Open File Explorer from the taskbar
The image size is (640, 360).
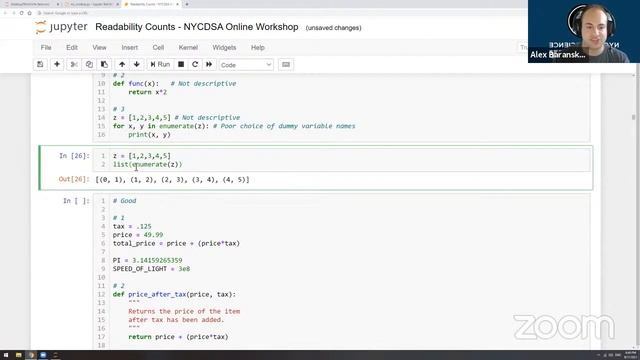point(18,355)
